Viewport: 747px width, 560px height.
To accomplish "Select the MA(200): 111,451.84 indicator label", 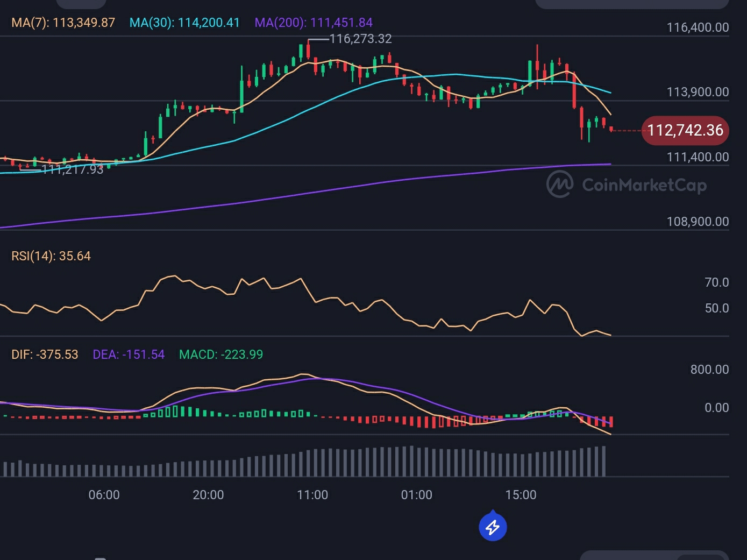I will pyautogui.click(x=314, y=23).
